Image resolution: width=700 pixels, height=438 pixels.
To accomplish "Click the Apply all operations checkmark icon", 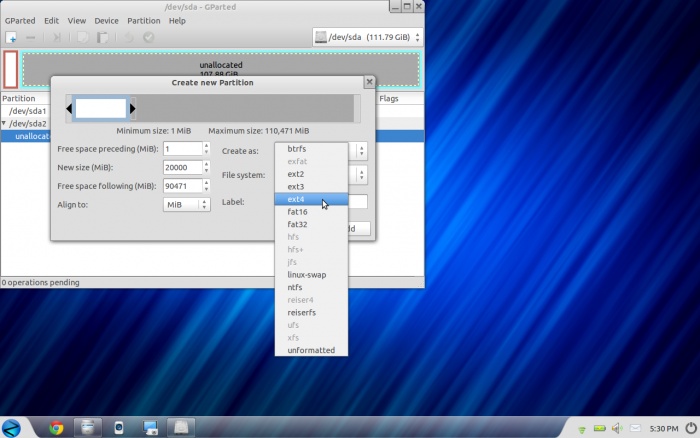I will click(x=149, y=38).
